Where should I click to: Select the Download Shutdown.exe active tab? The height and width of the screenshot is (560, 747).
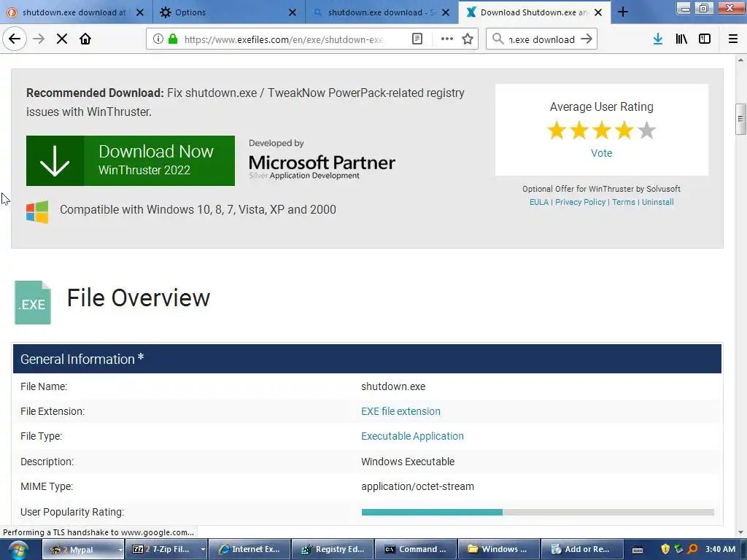click(534, 12)
